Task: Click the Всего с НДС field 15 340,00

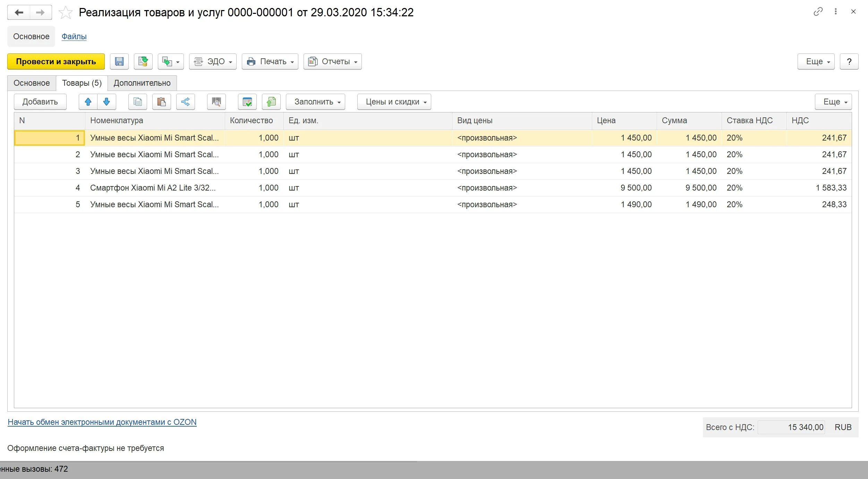Action: [x=791, y=427]
